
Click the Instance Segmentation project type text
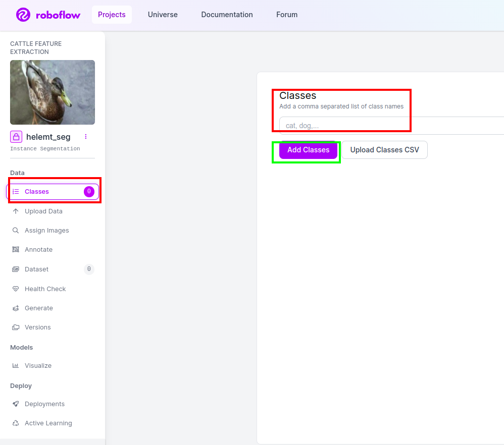pos(45,149)
